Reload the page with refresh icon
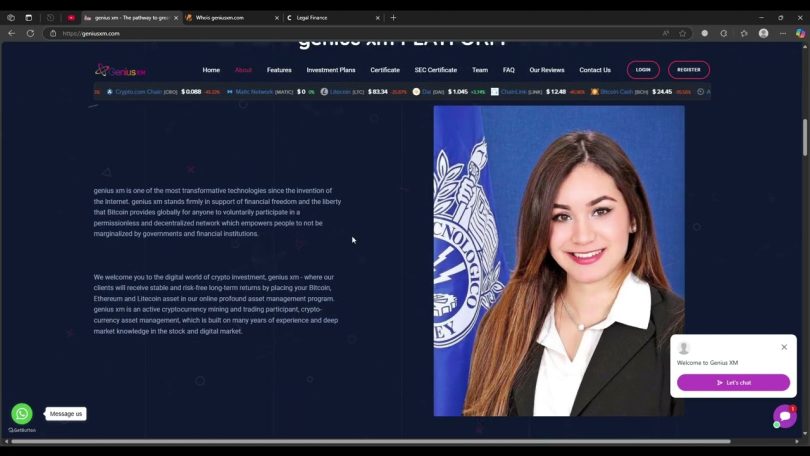This screenshot has width=810, height=456. (x=30, y=33)
